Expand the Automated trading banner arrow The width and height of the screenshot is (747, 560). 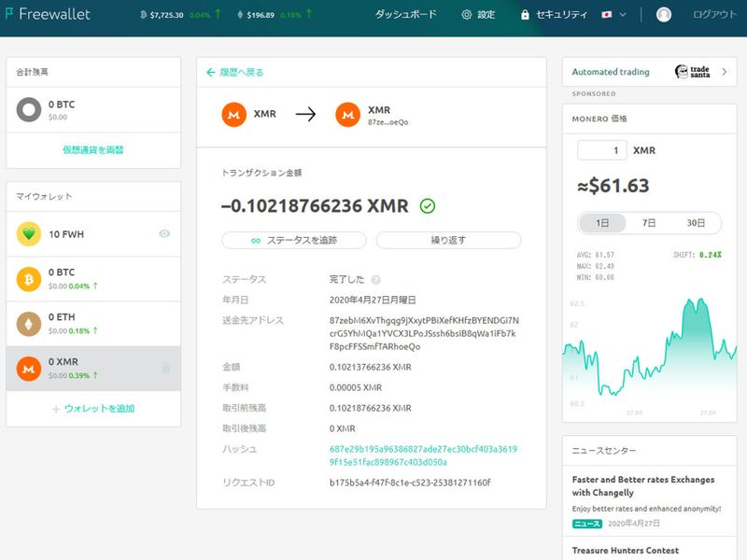click(724, 72)
